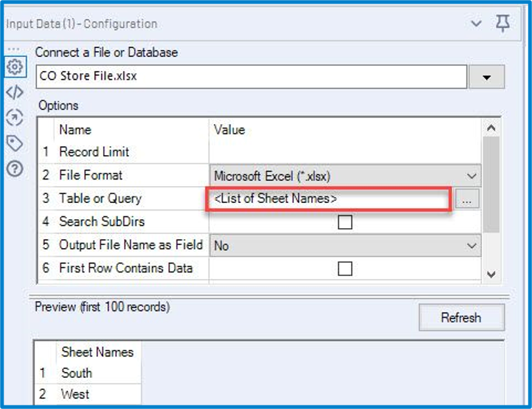The height and width of the screenshot is (409, 532).
Task: Click the Help question mark icon
Action: pos(15,168)
